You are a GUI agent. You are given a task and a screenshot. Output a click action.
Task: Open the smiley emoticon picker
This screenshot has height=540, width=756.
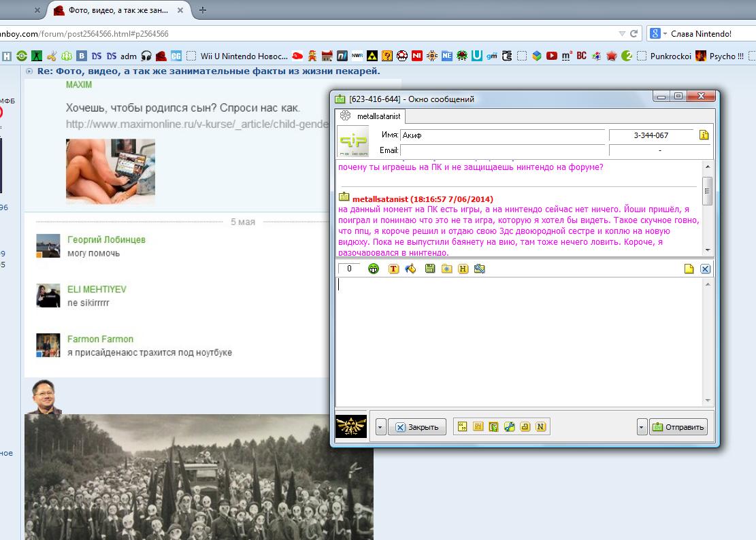374,269
